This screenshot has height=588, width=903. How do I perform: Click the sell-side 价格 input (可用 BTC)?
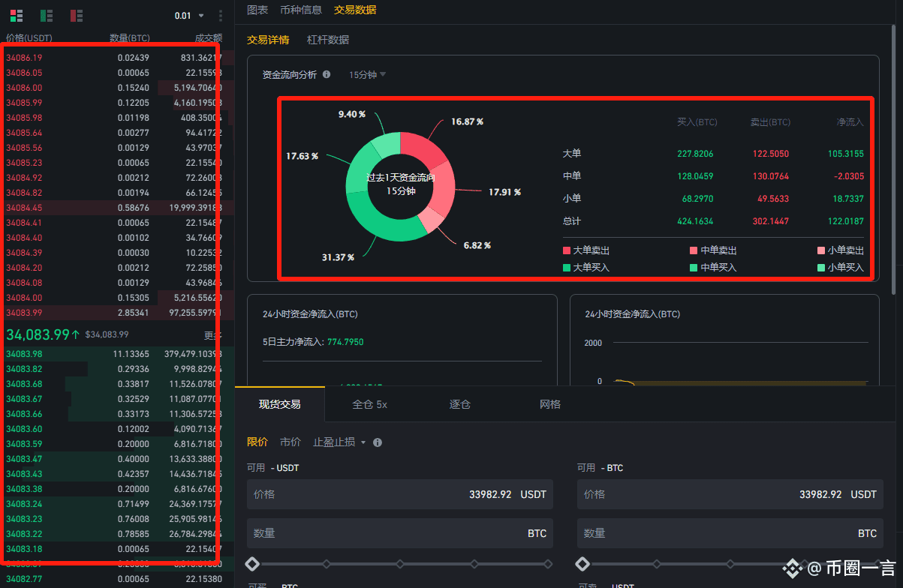tap(730, 494)
